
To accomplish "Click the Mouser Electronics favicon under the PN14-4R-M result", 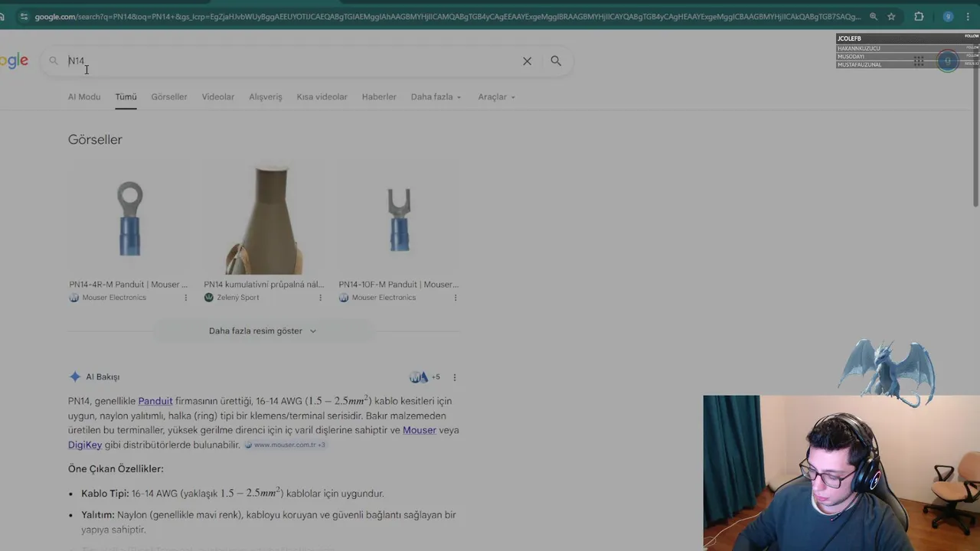I will pos(74,298).
